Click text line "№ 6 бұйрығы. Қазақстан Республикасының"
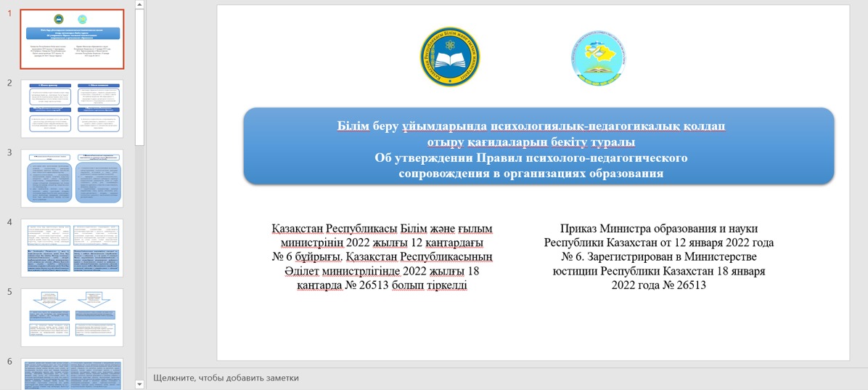Screen dimensions: 868x390 point(382,257)
